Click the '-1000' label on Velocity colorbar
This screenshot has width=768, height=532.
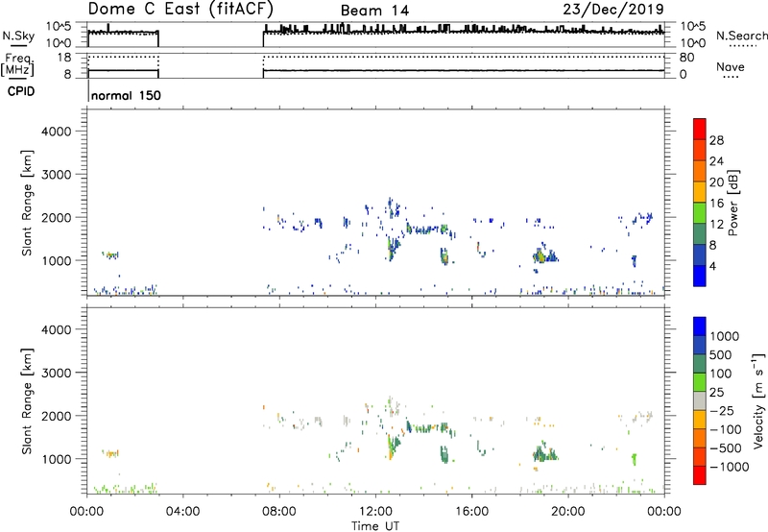click(730, 467)
